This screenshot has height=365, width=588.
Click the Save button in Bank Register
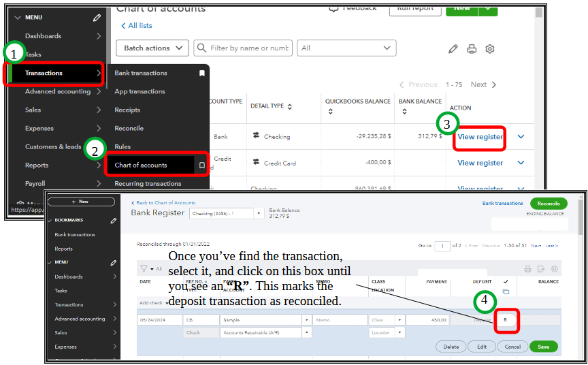543,347
